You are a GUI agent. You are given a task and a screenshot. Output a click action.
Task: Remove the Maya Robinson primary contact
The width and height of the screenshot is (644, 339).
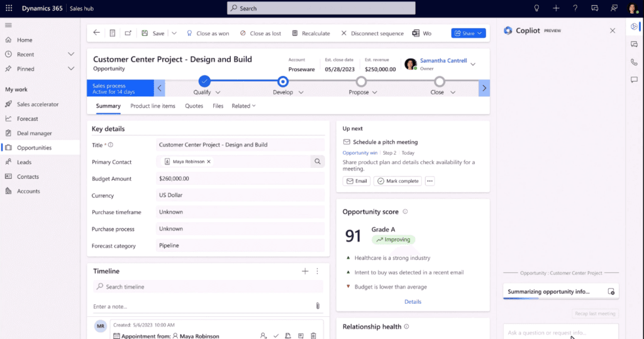coord(209,162)
